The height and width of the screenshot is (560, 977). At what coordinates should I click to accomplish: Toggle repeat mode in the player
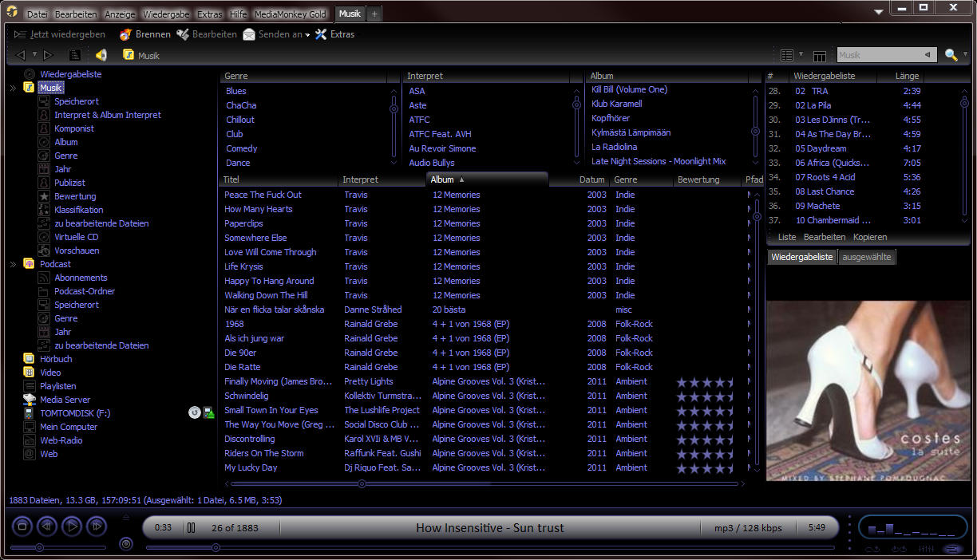(872, 549)
